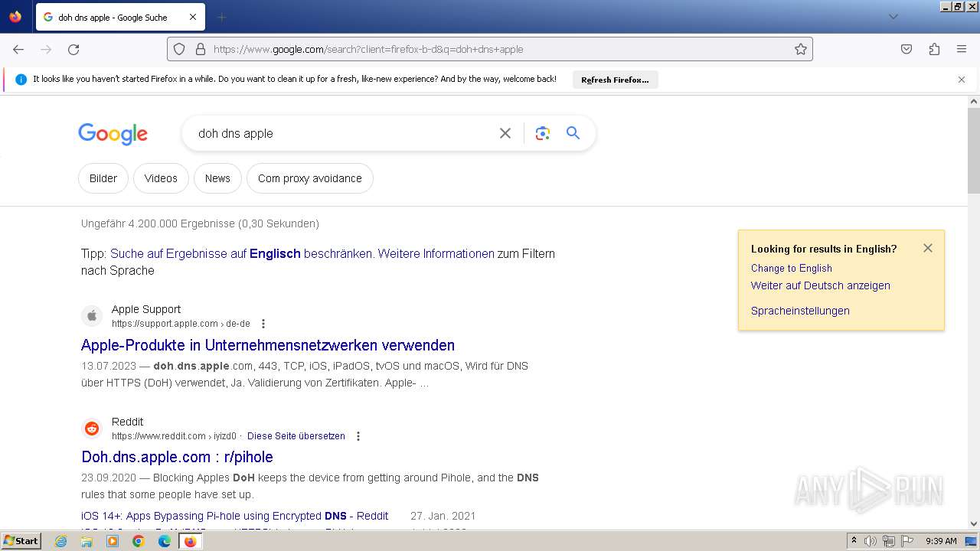Click the Firefox taskbar button

[x=190, y=541]
